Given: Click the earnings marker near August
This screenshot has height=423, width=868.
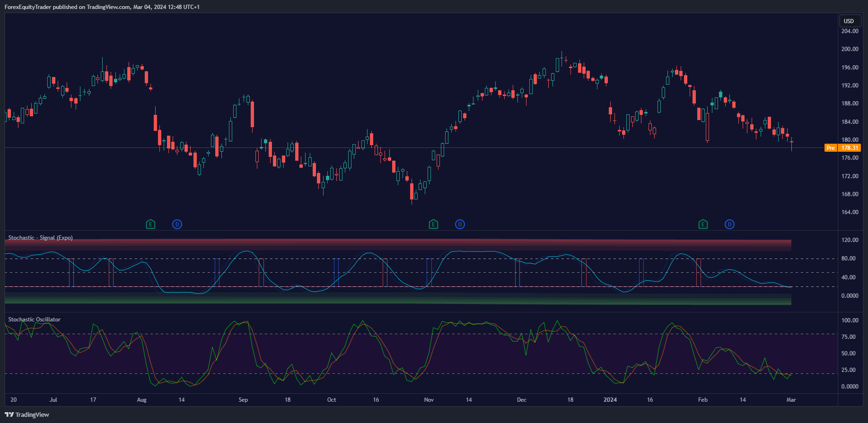Looking at the screenshot, I should click(x=150, y=224).
